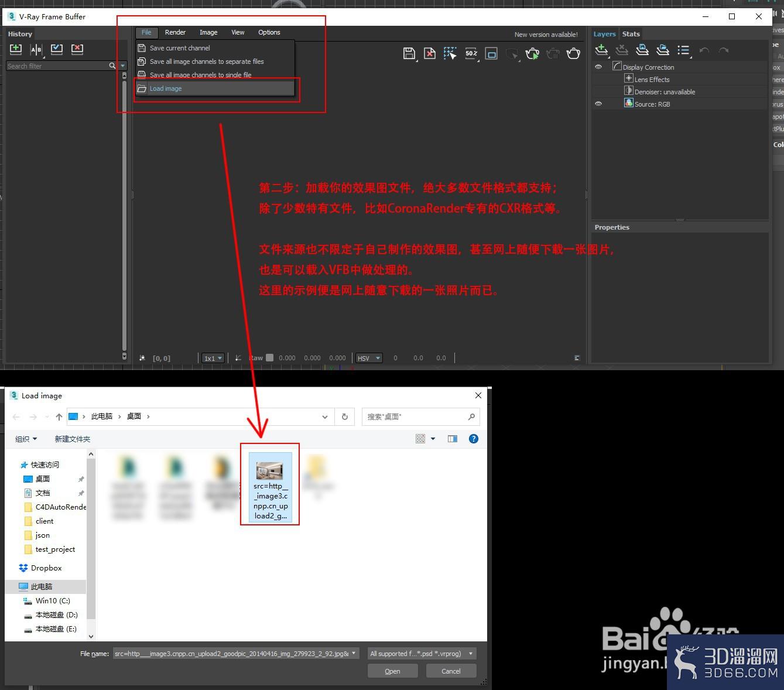
Task: Click the 50% test resolution icon
Action: 471,54
